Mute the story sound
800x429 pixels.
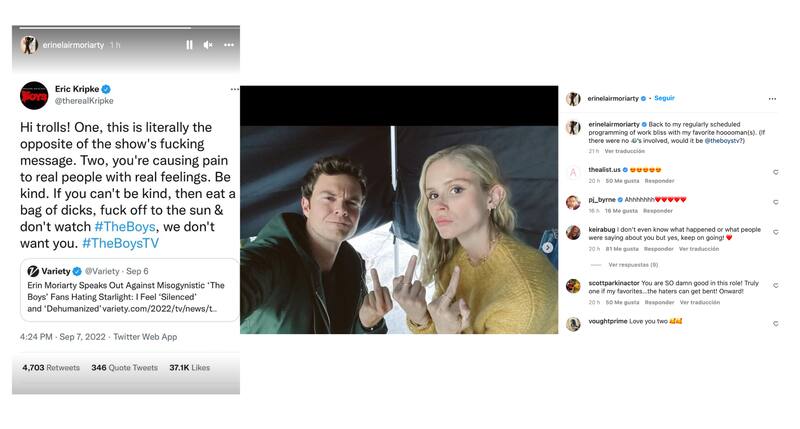[208, 45]
